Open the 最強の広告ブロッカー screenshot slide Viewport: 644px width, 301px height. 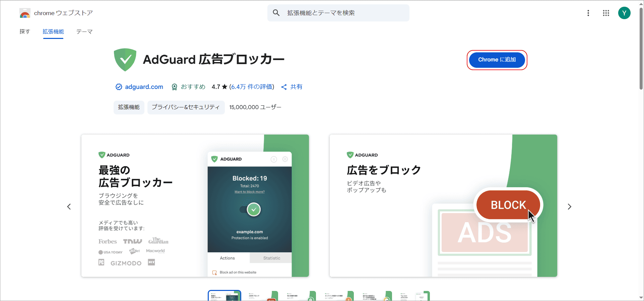195,206
